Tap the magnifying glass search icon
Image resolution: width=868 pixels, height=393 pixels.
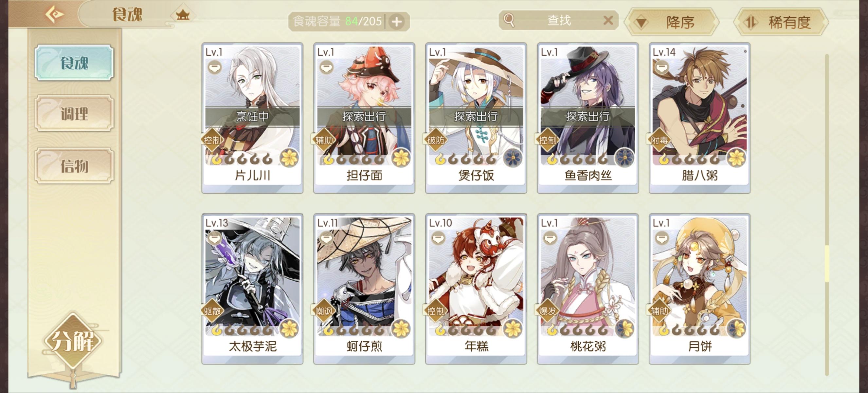tap(509, 20)
